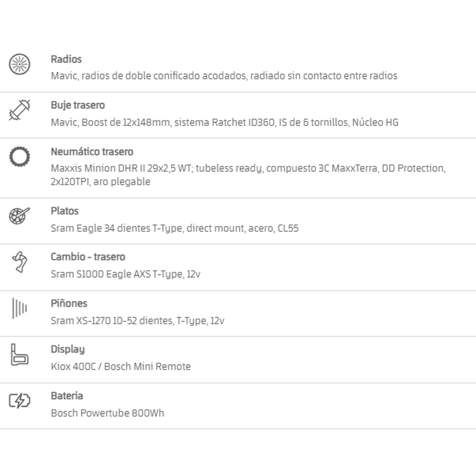Click the display unit icon next to Display
This screenshot has height=476, width=476.
click(x=20, y=355)
